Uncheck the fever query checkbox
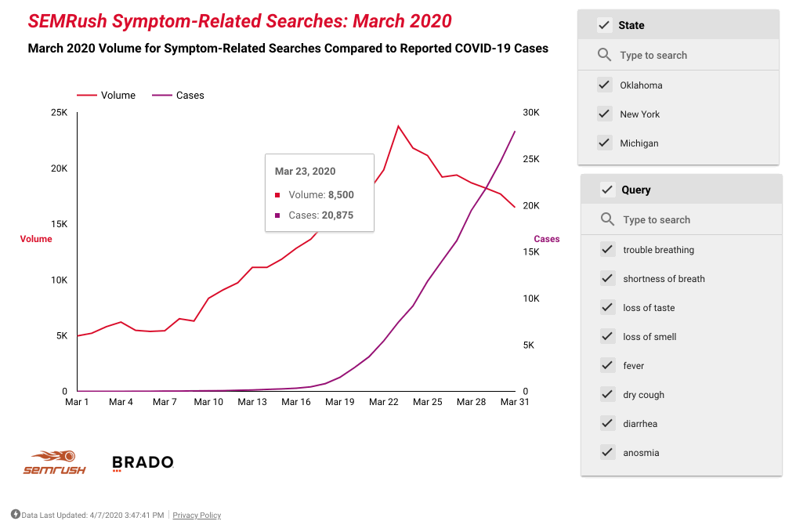The height and width of the screenshot is (532, 796). [x=607, y=365]
